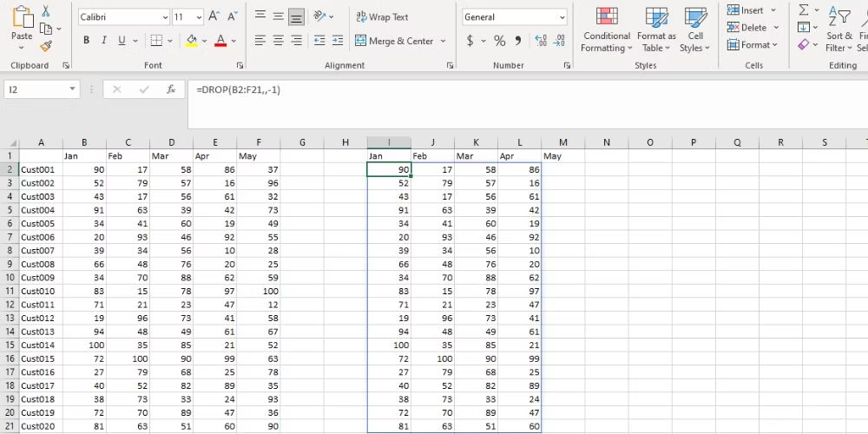868x434 pixels.
Task: Align text left
Action: [x=260, y=41]
